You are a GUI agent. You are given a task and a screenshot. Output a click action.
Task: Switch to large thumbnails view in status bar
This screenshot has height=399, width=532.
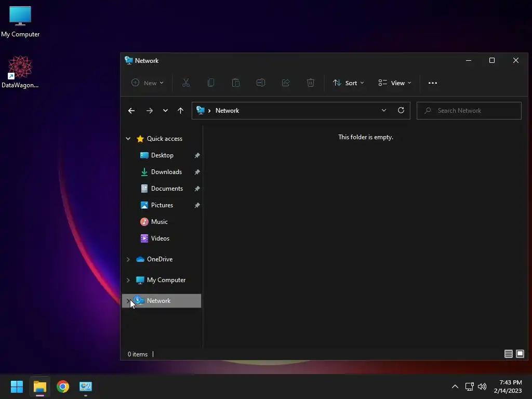(520, 354)
